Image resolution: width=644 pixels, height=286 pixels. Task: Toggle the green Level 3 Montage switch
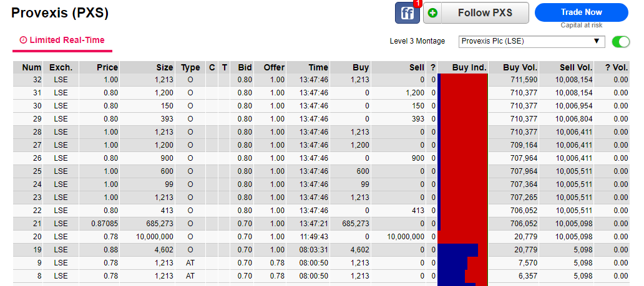coord(620,42)
